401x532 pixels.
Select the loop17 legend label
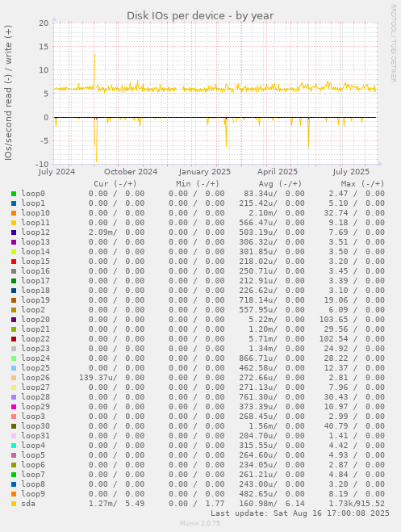[36, 281]
